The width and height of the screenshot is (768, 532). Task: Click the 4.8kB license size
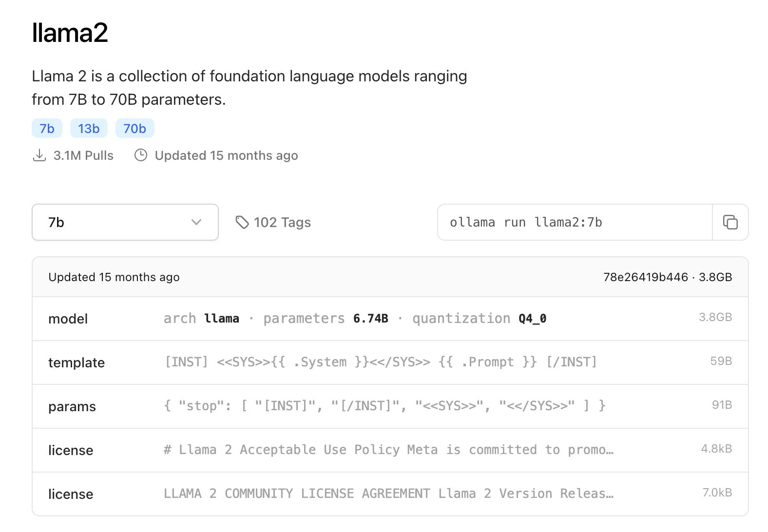pyautogui.click(x=716, y=449)
